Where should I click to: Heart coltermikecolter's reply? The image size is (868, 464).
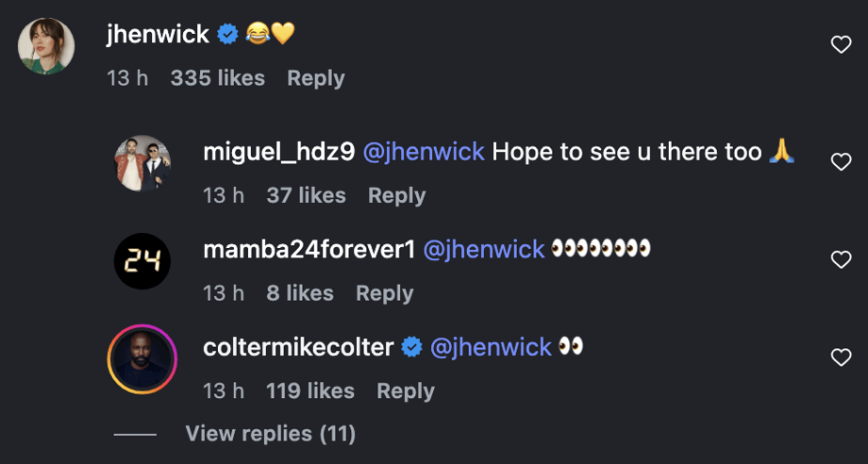[x=840, y=357]
